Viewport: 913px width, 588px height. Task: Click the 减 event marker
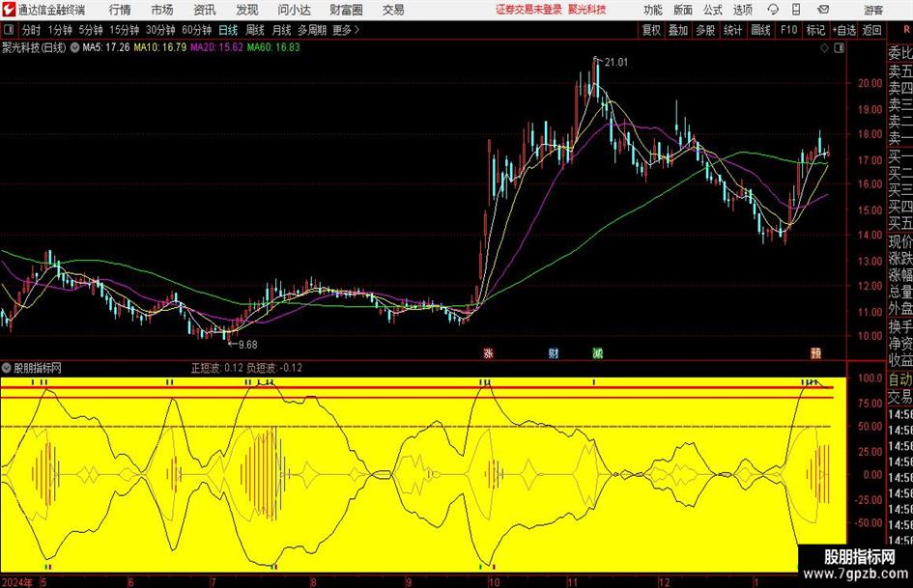597,352
